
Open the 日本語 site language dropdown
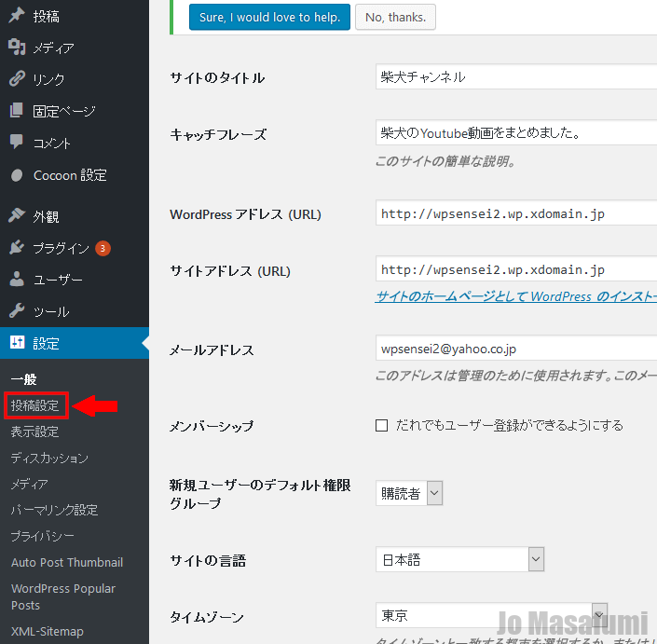pos(459,559)
